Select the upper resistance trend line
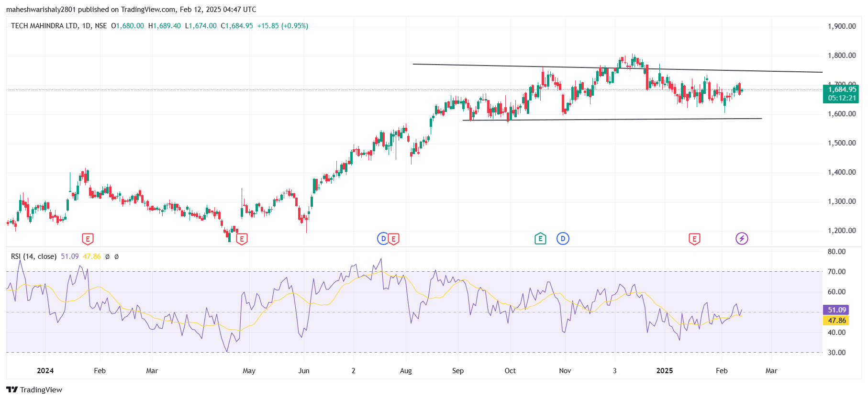The image size is (868, 400). tap(618, 68)
